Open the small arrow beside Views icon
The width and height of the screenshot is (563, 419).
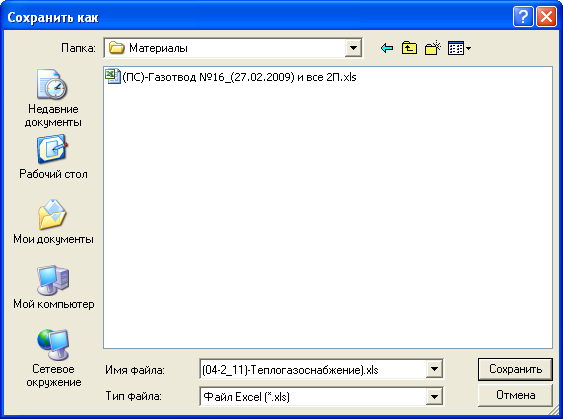(x=468, y=48)
